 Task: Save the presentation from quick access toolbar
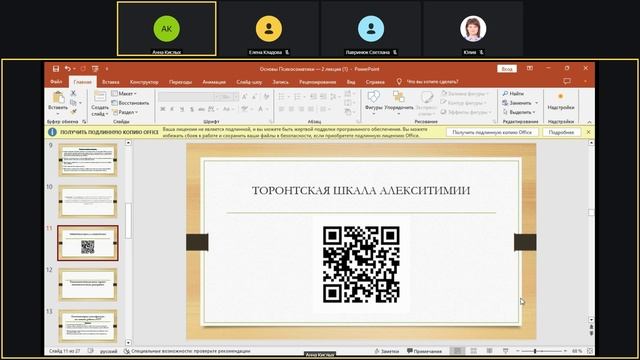(x=56, y=69)
